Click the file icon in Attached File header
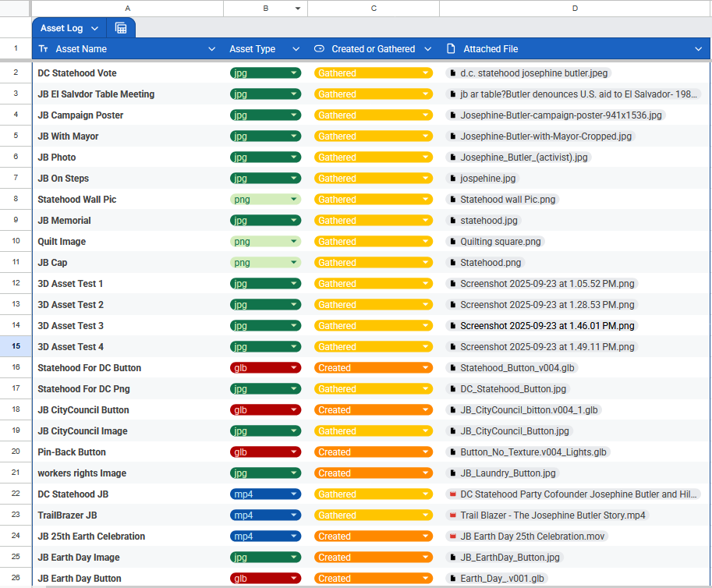 pos(451,49)
